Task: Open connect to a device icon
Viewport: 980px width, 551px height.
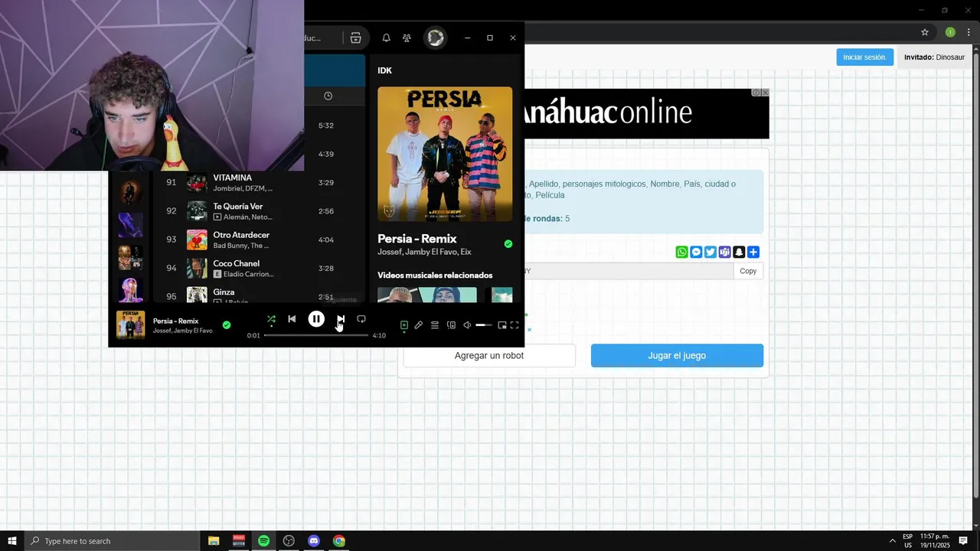Action: coord(451,325)
